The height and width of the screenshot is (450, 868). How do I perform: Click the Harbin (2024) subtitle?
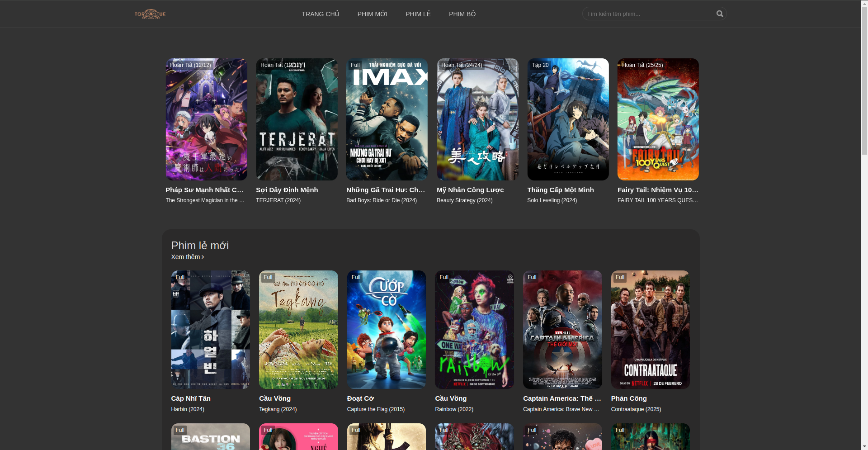188,409
